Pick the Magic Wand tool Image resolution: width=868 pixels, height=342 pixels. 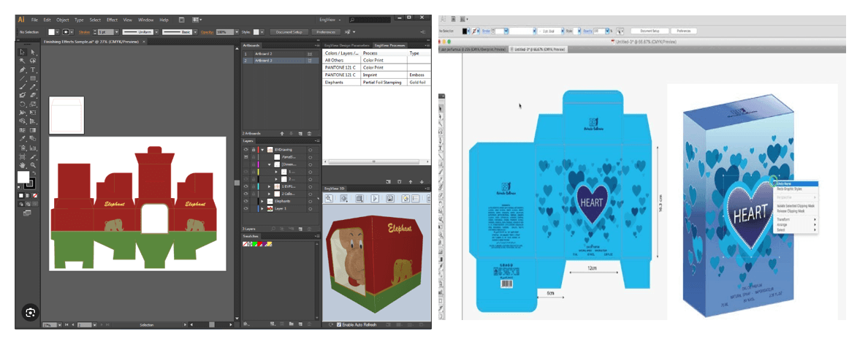pos(23,61)
